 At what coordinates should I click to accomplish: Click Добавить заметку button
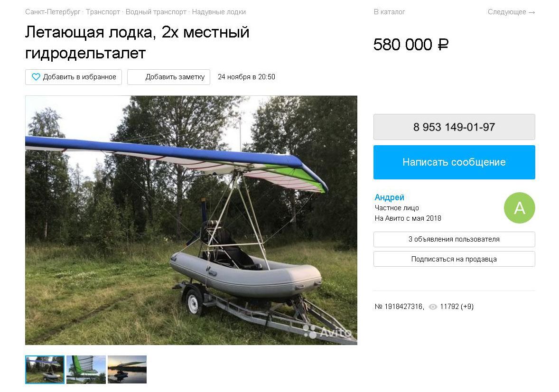click(168, 77)
